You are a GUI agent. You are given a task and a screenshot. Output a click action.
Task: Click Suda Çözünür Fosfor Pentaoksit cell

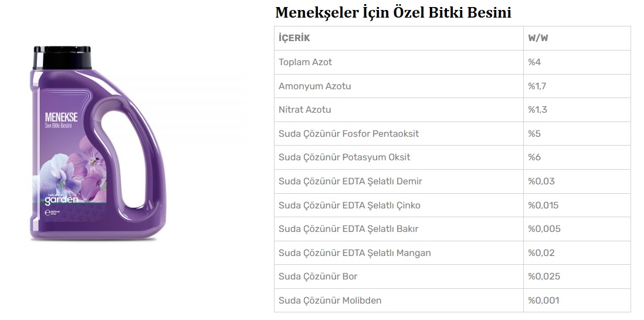(399, 134)
